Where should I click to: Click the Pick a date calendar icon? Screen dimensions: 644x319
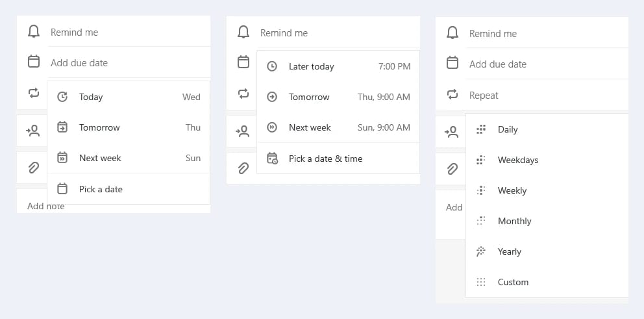coord(62,188)
